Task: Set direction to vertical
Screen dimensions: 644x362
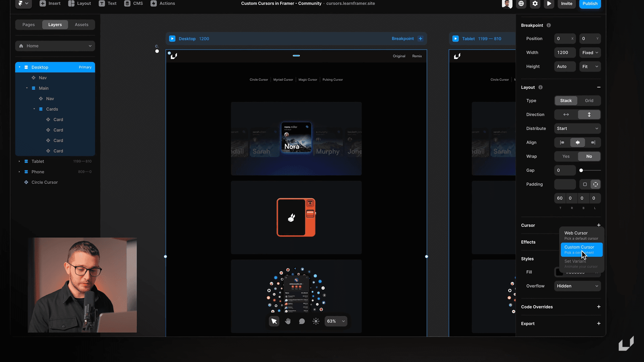Action: (589, 115)
